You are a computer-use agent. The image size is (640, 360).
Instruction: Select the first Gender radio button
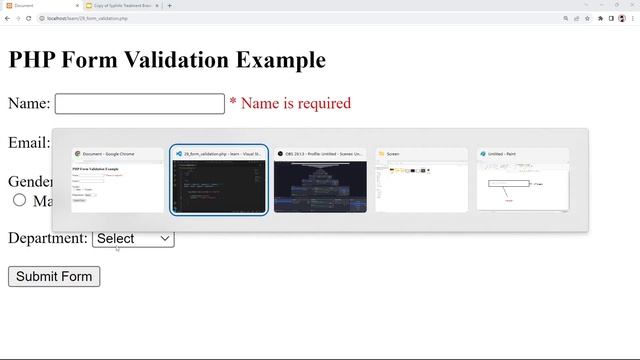[x=19, y=200]
